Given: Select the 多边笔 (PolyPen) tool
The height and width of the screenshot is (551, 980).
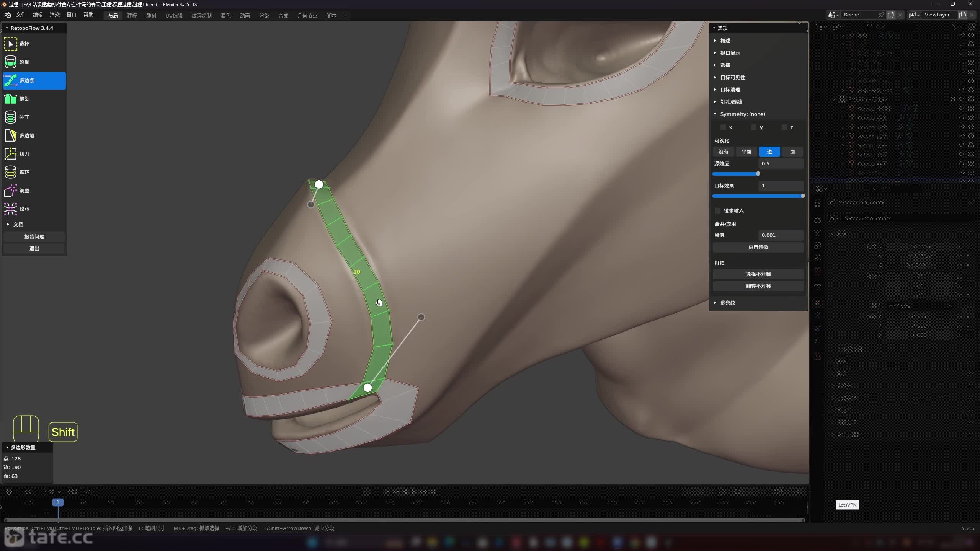Looking at the screenshot, I should pyautogui.click(x=26, y=135).
